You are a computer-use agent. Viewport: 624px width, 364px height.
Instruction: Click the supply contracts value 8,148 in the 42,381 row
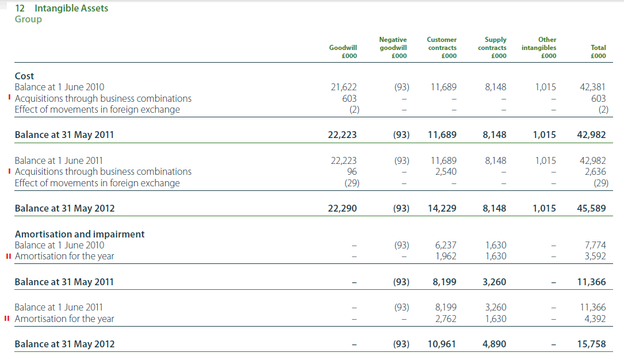click(x=495, y=87)
